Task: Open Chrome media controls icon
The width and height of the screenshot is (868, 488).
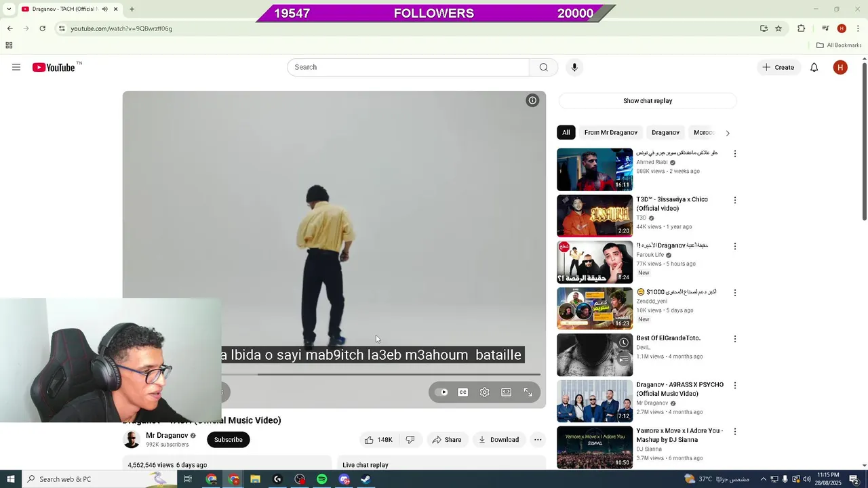Action: [x=825, y=28]
